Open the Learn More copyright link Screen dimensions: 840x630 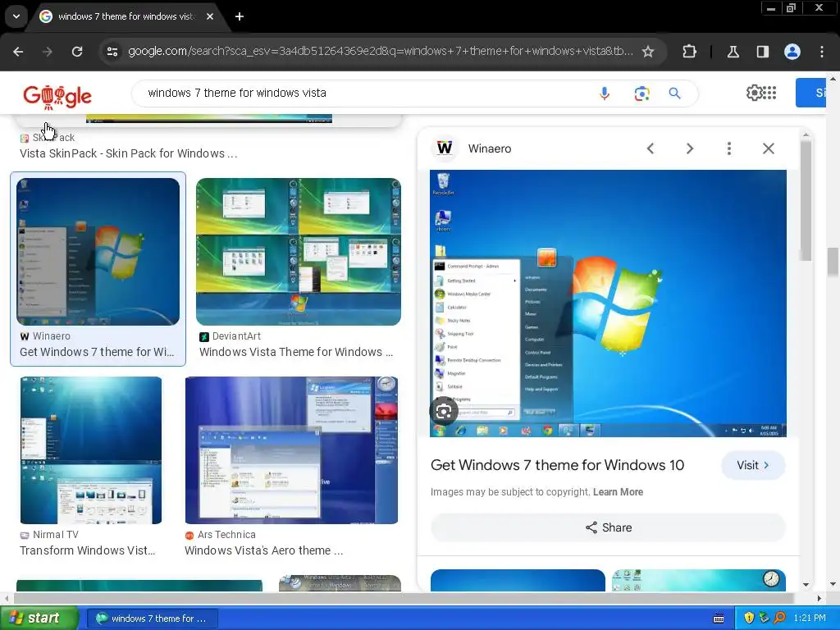click(618, 492)
